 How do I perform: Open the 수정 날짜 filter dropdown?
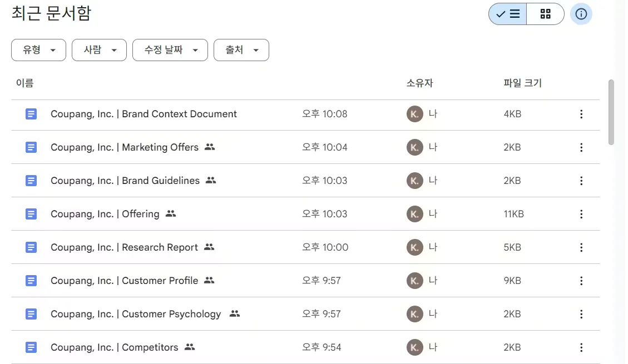[x=170, y=50]
